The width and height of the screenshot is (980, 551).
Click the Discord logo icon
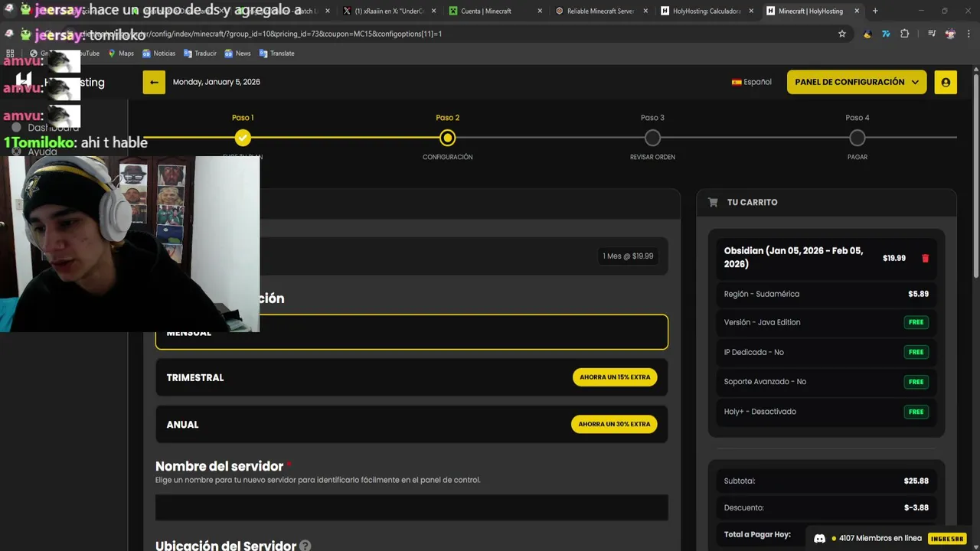pyautogui.click(x=819, y=538)
